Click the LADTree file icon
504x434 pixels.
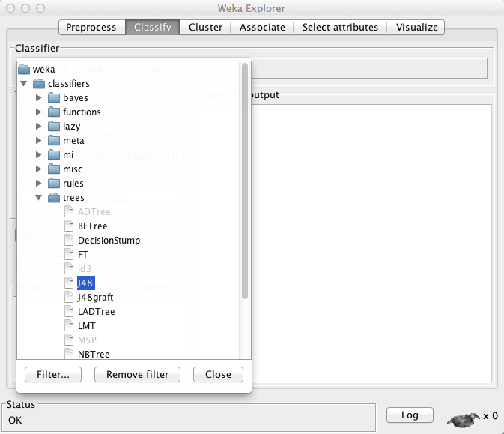click(69, 312)
